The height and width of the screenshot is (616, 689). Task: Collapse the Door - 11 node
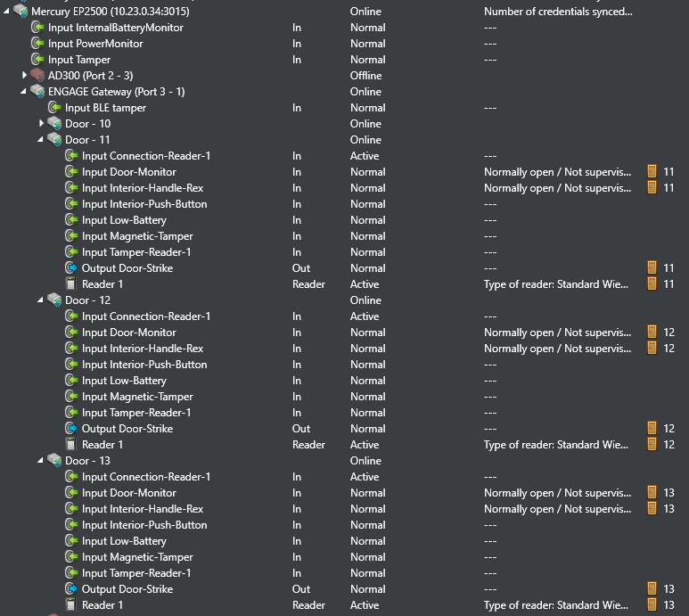click(42, 140)
